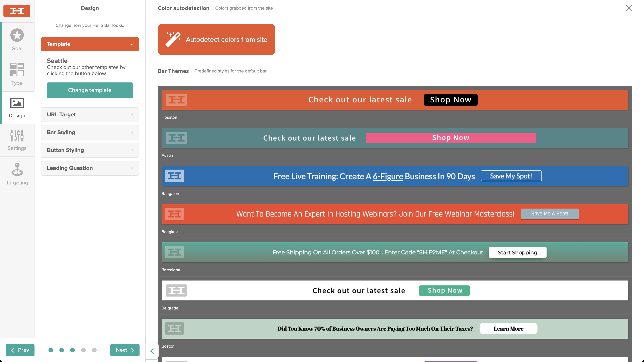
Task: Click the black Shop Now button in Houston
Action: pyautogui.click(x=450, y=100)
